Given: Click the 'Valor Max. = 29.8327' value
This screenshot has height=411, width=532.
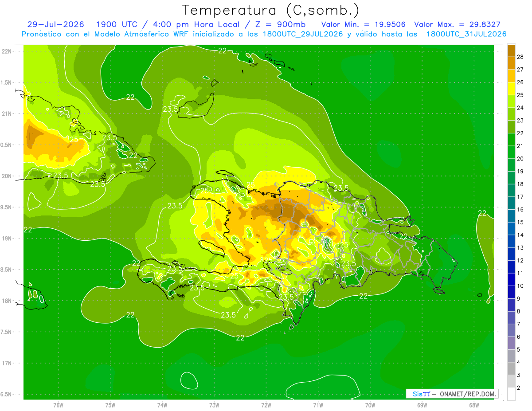Looking at the screenshot, I should (x=457, y=24).
